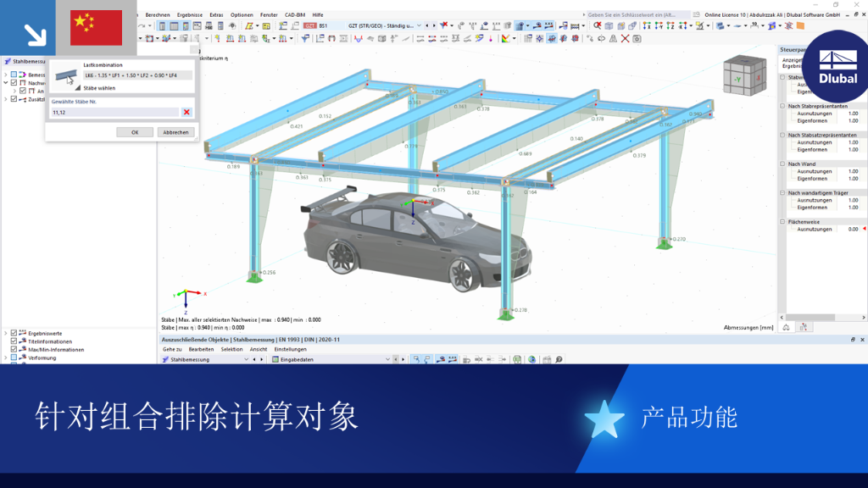The image size is (868, 488).
Task: Click the globe icon in bottom table toolbar
Action: (532, 359)
